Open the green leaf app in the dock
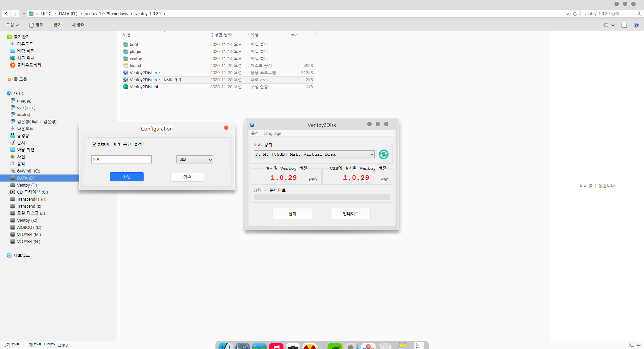 tap(335, 346)
